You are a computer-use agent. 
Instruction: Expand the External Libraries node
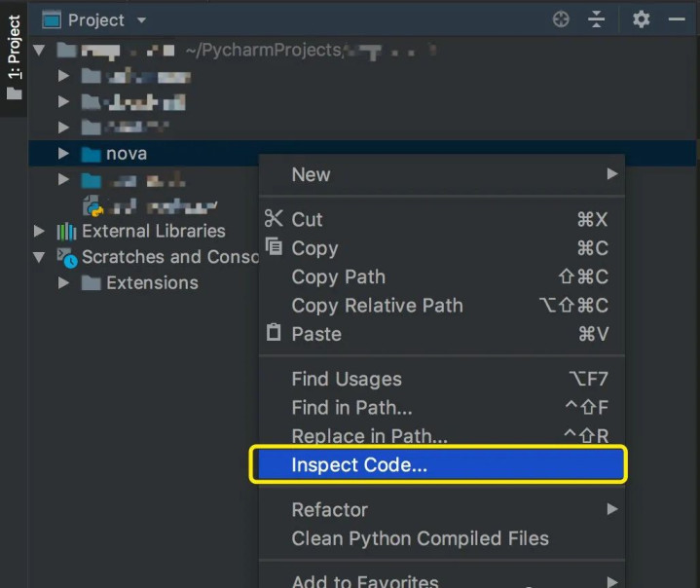39,232
